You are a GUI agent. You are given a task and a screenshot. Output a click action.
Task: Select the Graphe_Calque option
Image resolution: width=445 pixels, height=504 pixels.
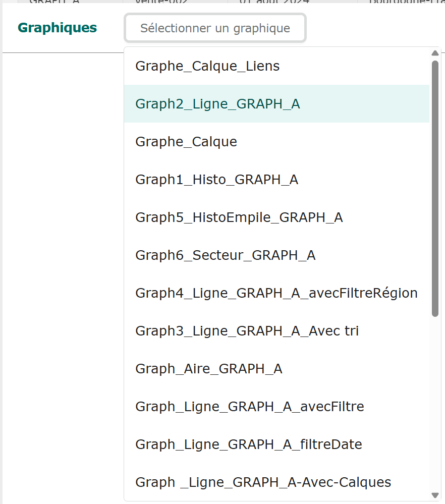(x=186, y=142)
